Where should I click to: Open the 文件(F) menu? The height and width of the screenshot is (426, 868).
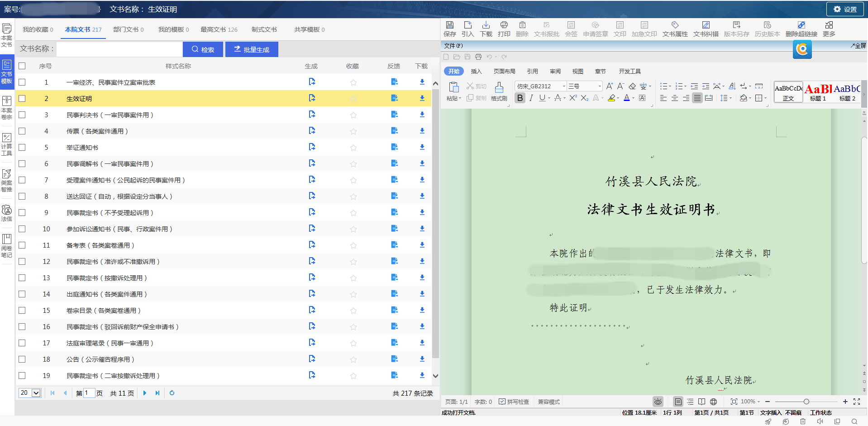(x=453, y=46)
